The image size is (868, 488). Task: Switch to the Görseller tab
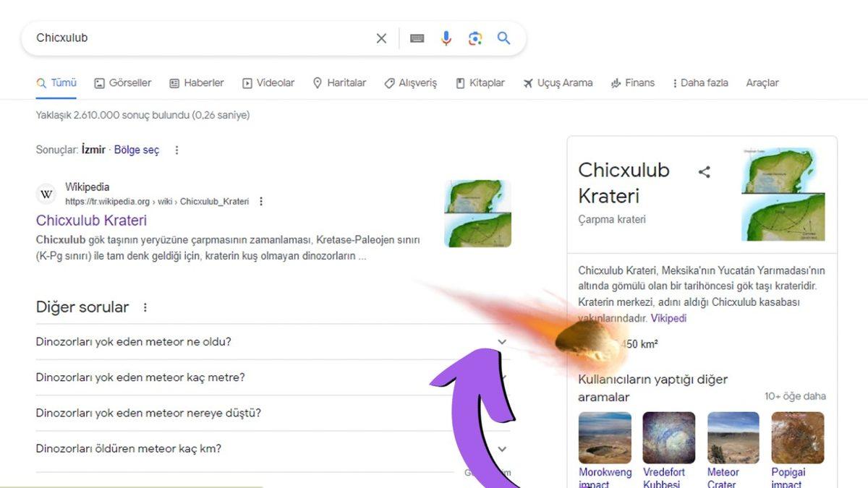click(122, 82)
